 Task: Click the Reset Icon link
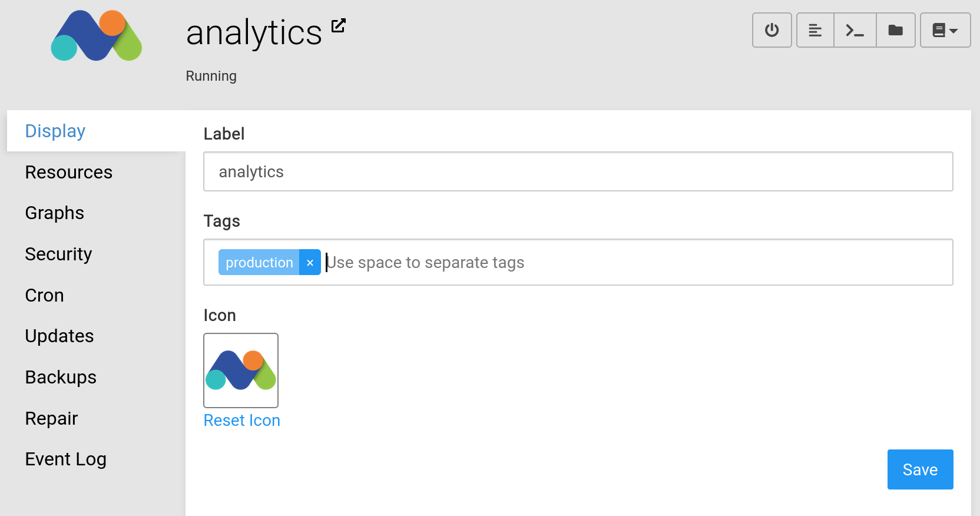242,421
